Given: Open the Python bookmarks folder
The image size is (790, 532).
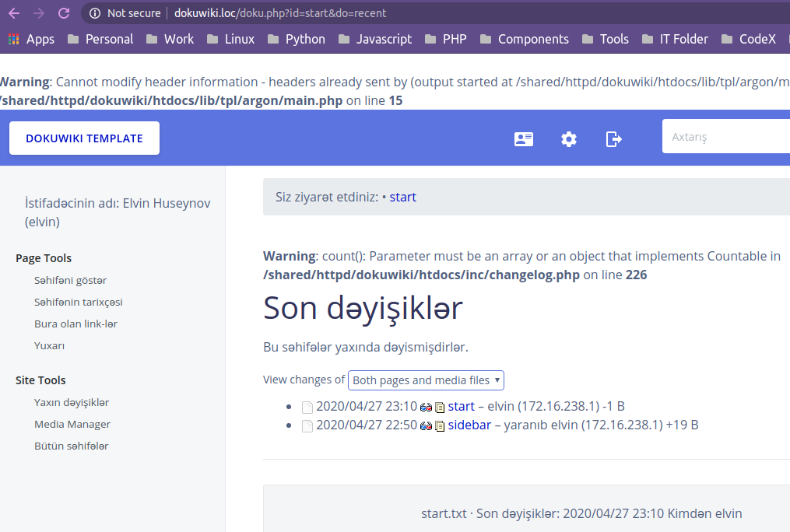Looking at the screenshot, I should 297,39.
